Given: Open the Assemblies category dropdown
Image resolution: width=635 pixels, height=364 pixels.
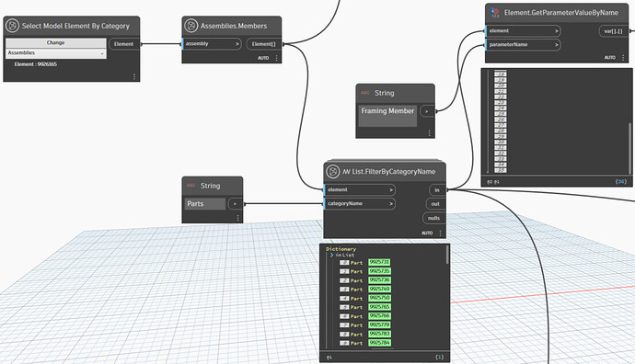Looking at the screenshot, I should [56, 53].
